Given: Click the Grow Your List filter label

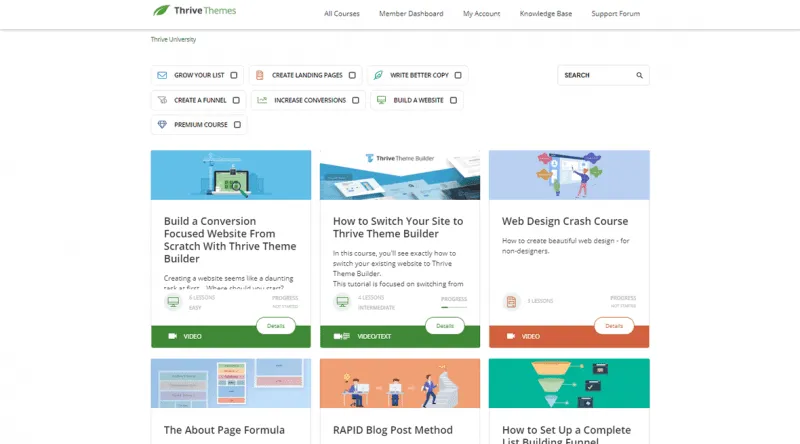Looking at the screenshot, I should click(199, 75).
